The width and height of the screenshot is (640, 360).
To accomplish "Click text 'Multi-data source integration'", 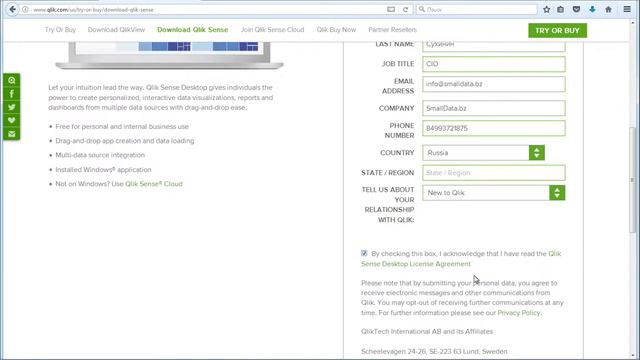I will point(100,155).
